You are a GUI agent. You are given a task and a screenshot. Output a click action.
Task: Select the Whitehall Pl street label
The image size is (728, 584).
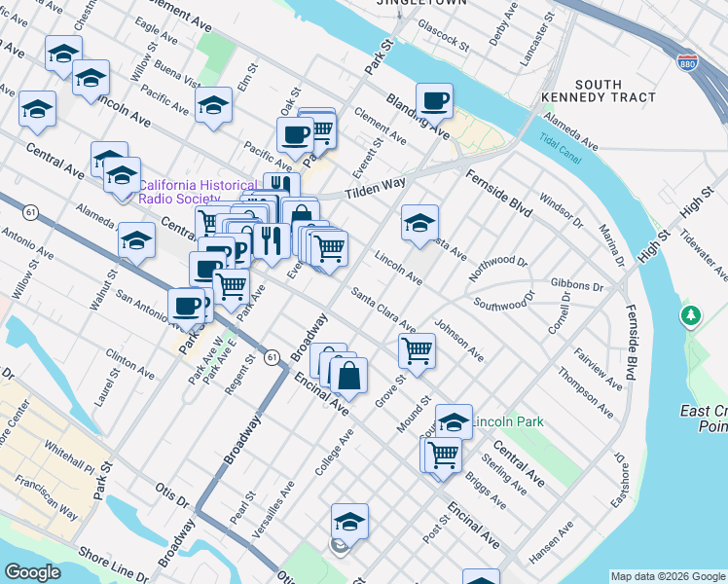coord(69,457)
